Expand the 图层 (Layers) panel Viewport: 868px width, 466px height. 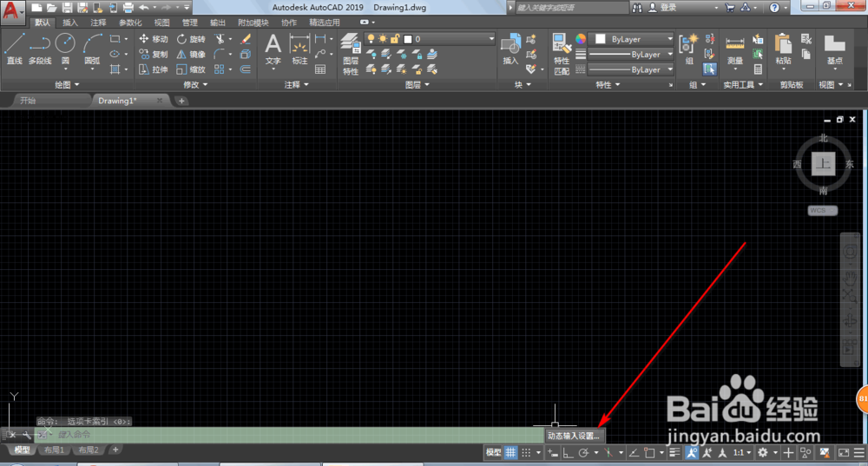pos(417,85)
